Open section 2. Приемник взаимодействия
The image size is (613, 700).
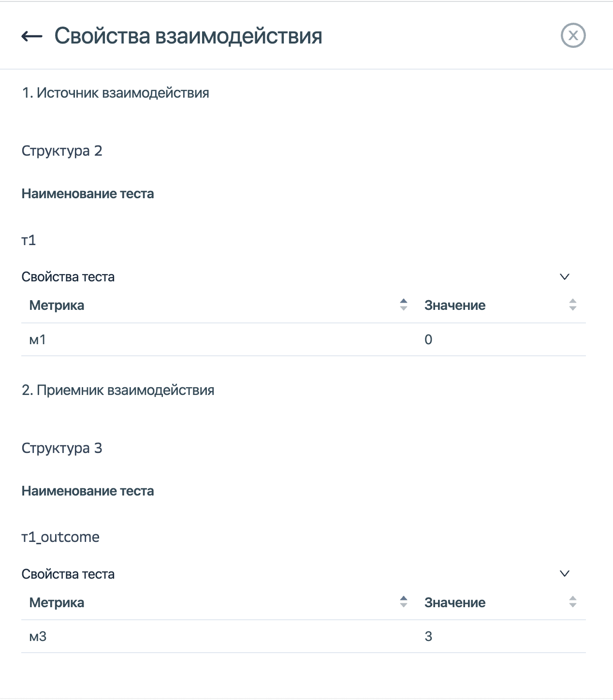coord(118,390)
